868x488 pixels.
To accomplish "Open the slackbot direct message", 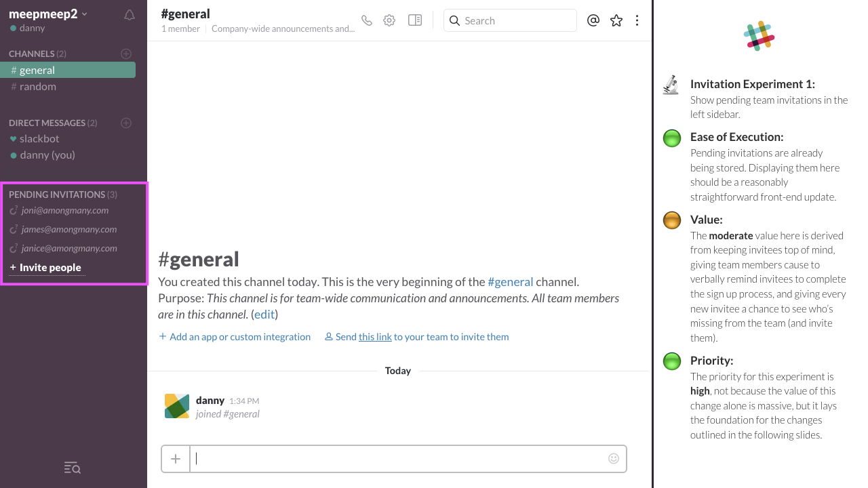I will 35,138.
